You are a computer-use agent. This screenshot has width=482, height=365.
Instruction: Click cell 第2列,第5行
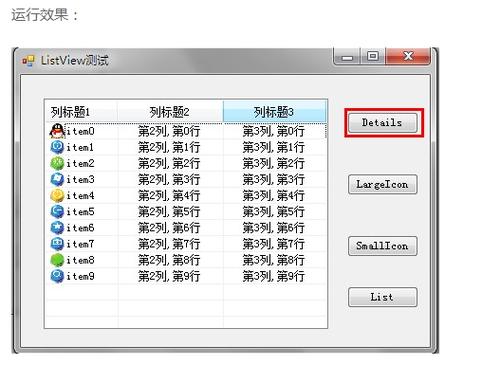coord(169,212)
